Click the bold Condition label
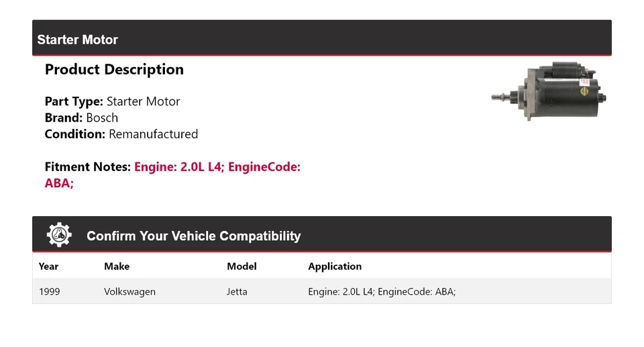 coord(75,134)
